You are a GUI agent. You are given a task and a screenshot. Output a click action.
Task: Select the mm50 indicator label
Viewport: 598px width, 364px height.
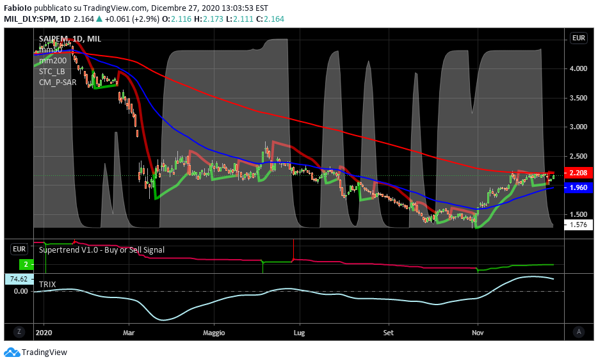pos(51,49)
